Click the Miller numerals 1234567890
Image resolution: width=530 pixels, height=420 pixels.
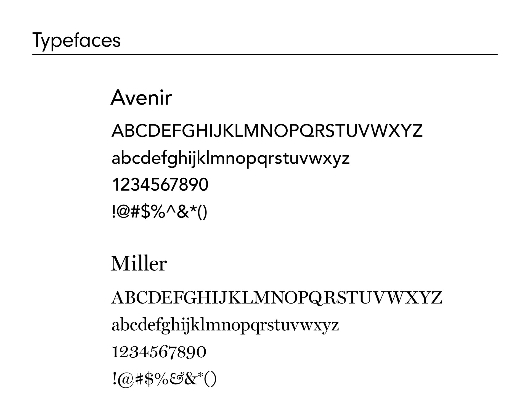(159, 352)
